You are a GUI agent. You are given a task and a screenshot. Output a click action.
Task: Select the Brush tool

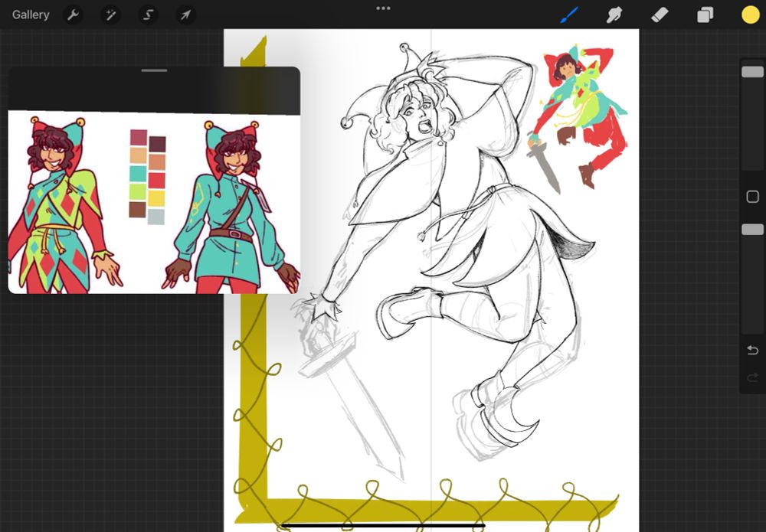[568, 15]
